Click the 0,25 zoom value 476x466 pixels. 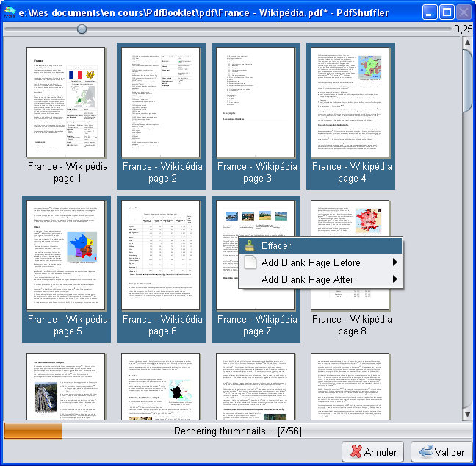[464, 29]
